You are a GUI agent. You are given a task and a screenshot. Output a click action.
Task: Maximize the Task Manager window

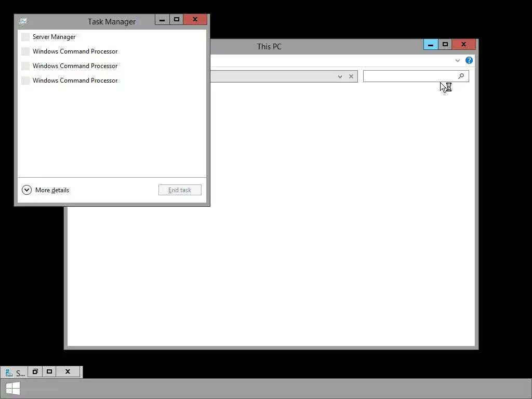coord(177,20)
